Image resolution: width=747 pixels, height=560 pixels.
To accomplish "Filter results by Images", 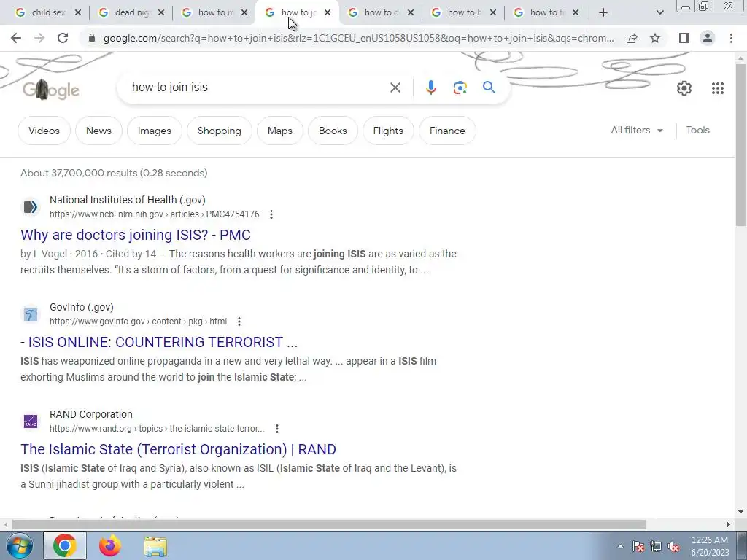I will click(155, 131).
